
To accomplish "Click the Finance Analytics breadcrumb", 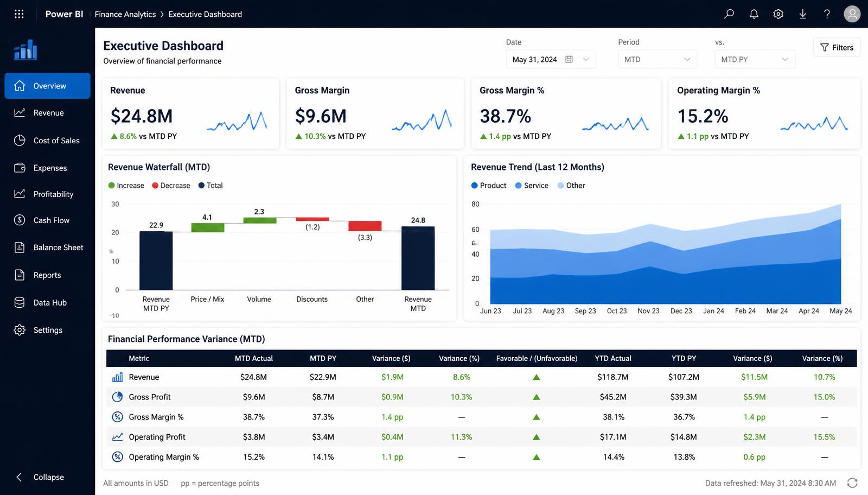I will pos(125,14).
